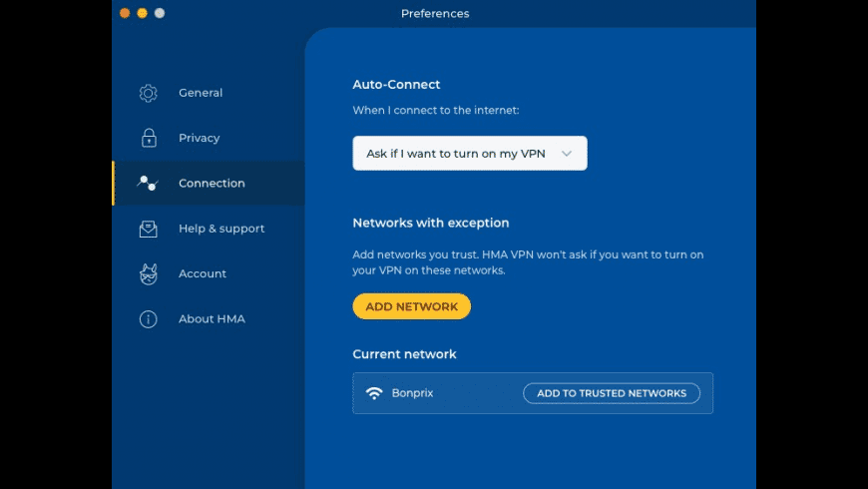This screenshot has height=489, width=868.
Task: Click the Privacy padlock icon
Action: click(x=149, y=138)
